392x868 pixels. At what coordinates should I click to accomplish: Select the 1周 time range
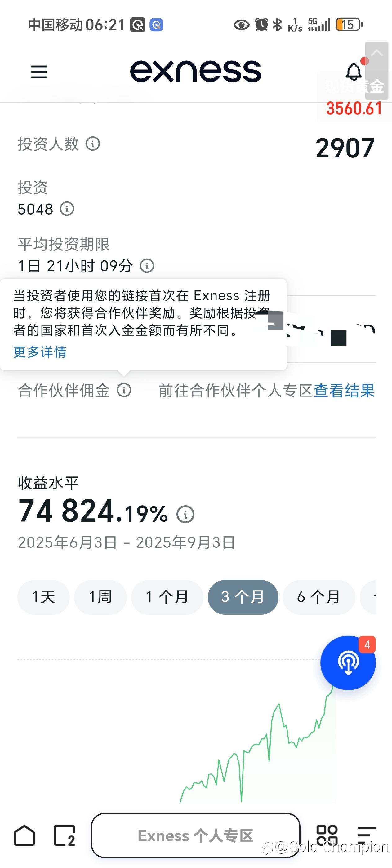[100, 597]
